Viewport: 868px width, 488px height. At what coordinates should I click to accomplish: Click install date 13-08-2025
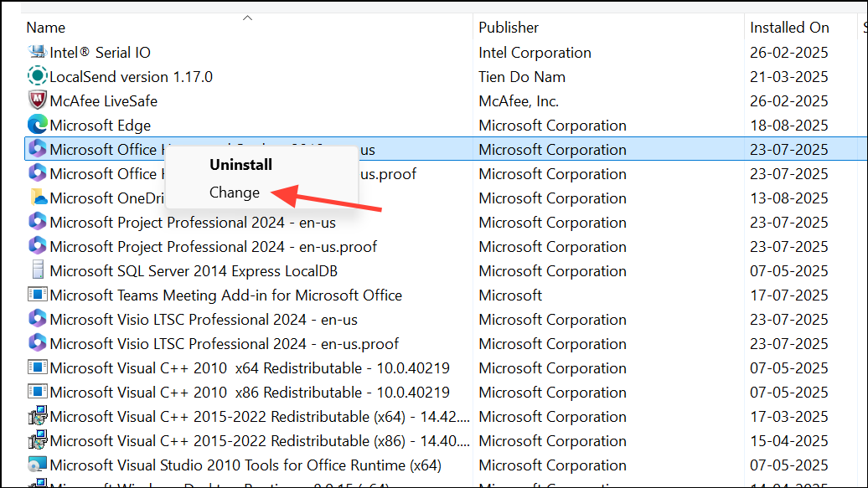coord(789,198)
